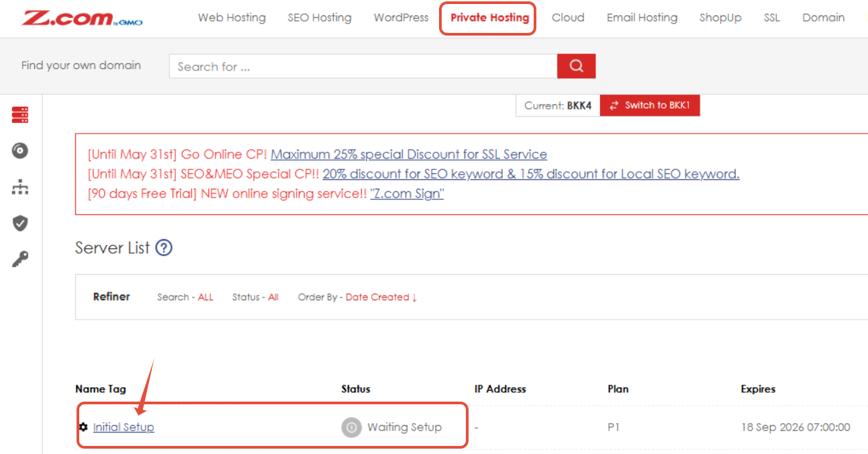
Task: Click the Server List help question icon
Action: [164, 248]
